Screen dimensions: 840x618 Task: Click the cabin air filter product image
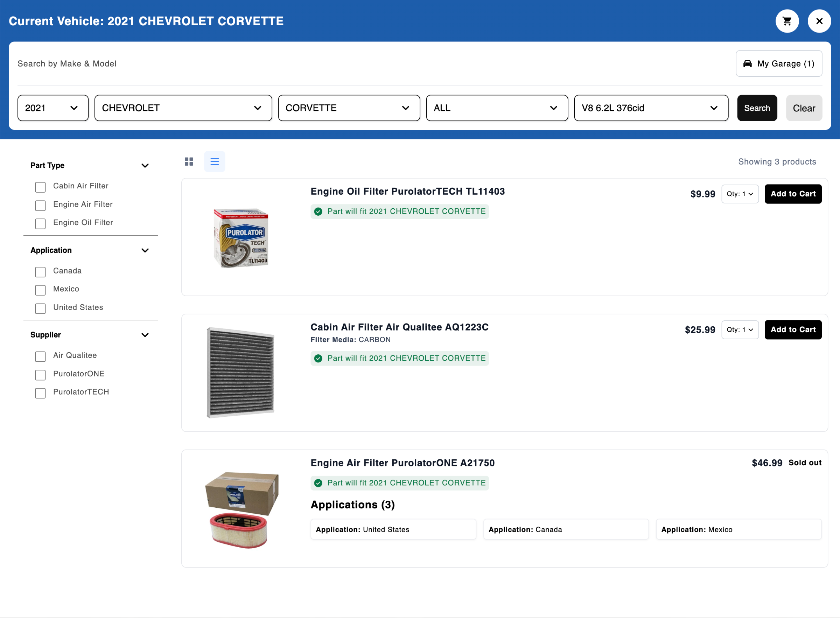(240, 372)
